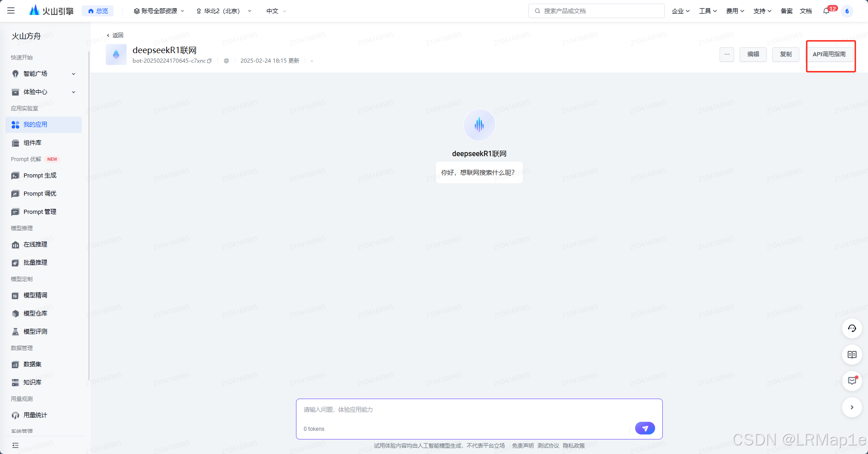Open the user avatar labeled 6
The height and width of the screenshot is (454, 868).
coord(847,11)
